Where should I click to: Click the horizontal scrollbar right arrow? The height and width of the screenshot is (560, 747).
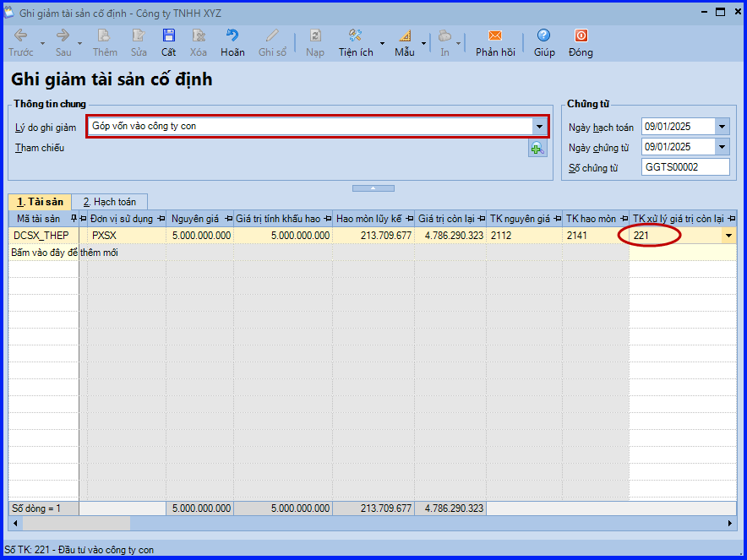coord(731,524)
